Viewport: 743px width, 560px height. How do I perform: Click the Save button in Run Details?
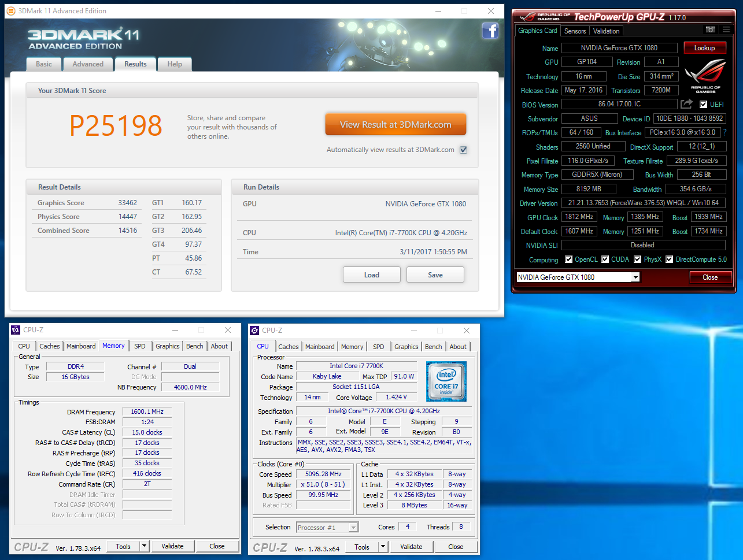(x=435, y=275)
